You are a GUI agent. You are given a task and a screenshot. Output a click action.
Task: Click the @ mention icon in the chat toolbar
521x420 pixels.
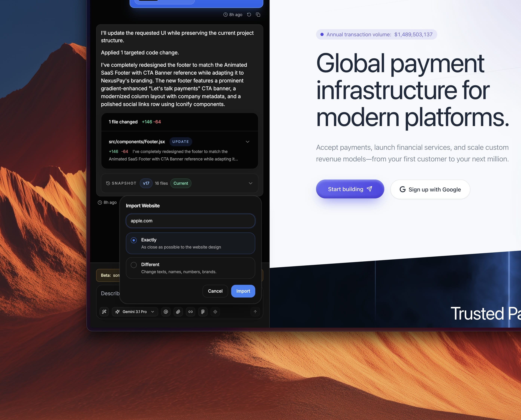166,312
